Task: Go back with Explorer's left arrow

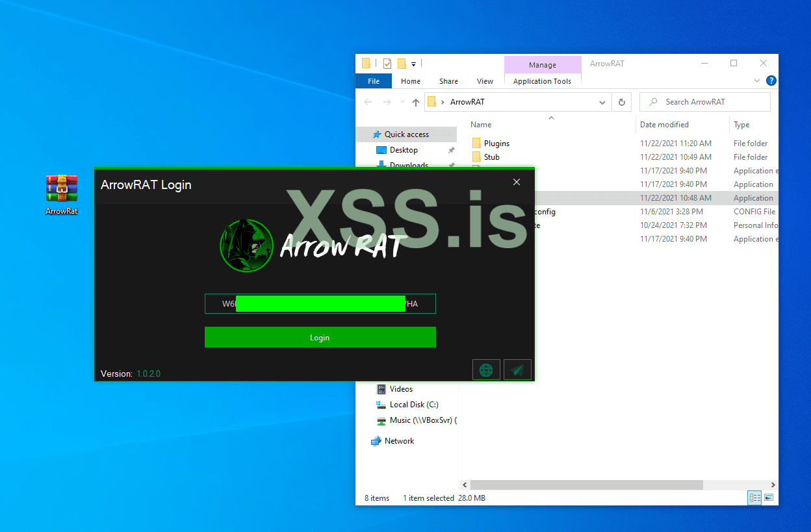Action: point(368,102)
